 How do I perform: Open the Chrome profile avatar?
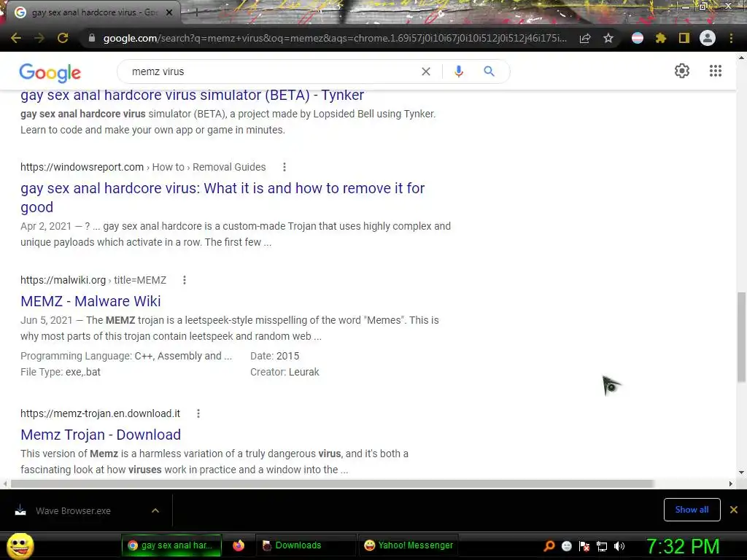708,38
